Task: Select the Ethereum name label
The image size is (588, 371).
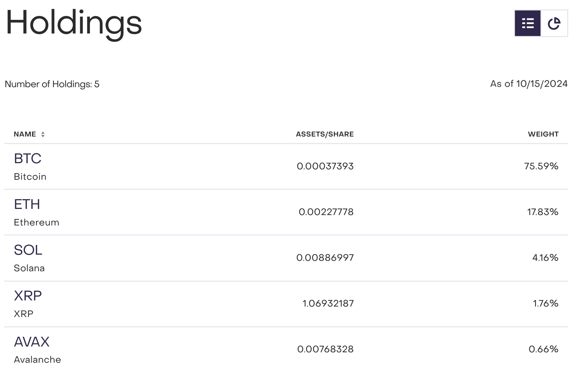Action: coord(36,223)
